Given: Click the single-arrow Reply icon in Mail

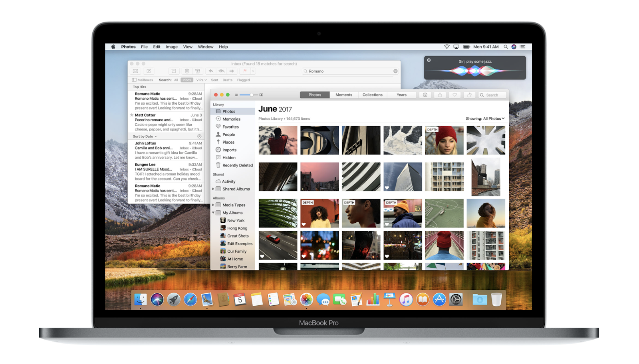Looking at the screenshot, I should pos(211,71).
